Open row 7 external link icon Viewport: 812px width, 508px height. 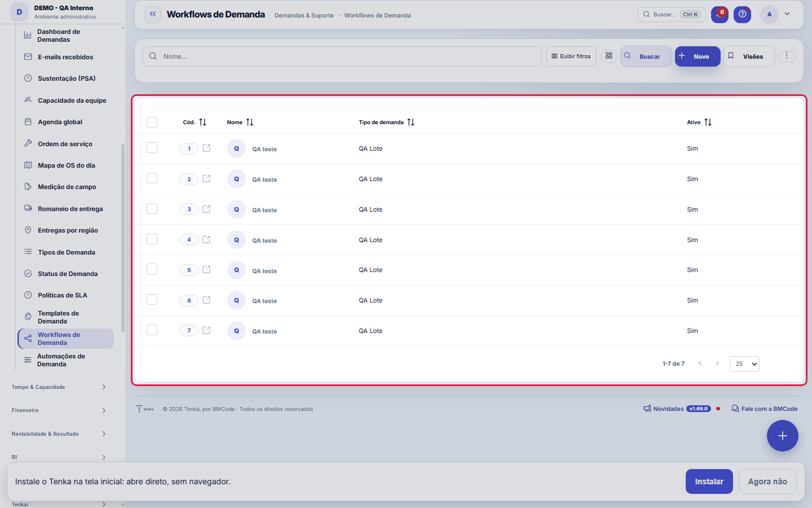coord(206,330)
